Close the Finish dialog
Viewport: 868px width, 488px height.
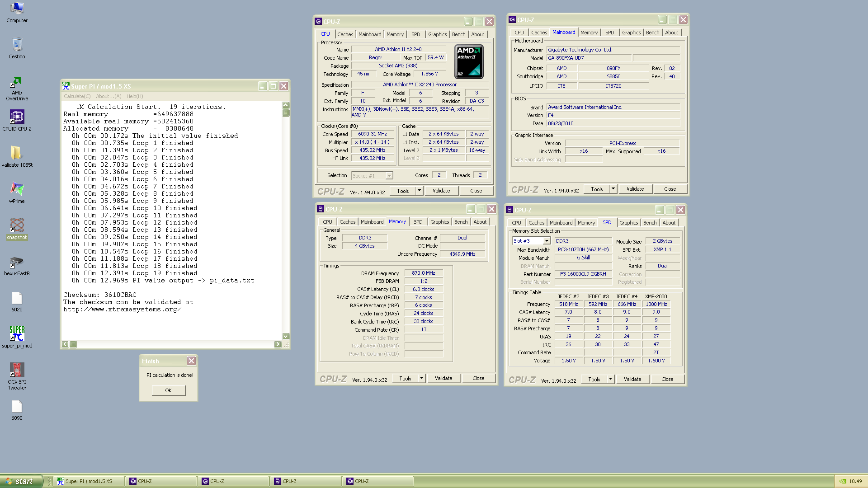[191, 361]
